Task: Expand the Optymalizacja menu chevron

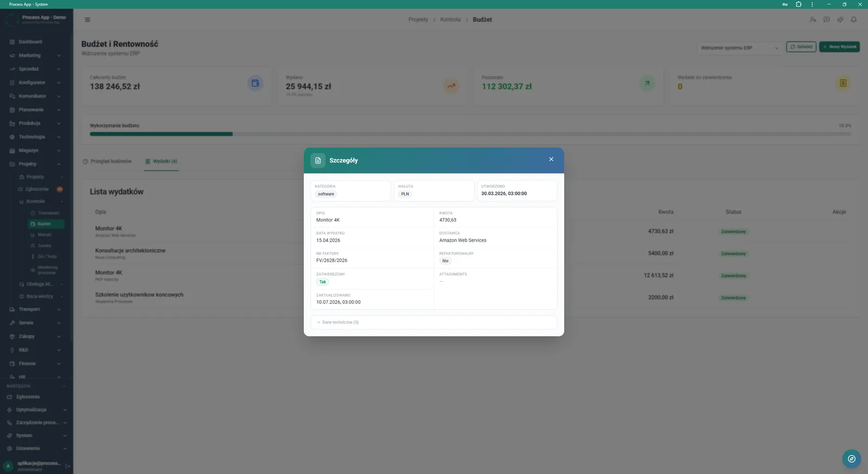Action: point(65,410)
